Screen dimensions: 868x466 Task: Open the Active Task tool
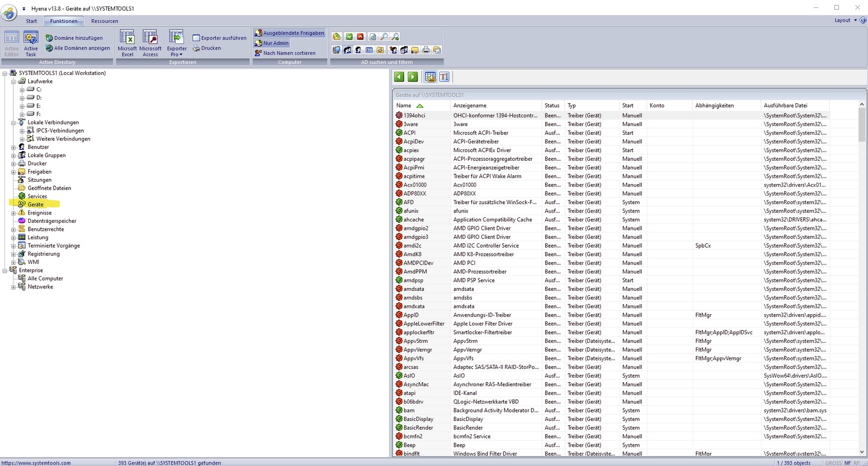pos(31,43)
